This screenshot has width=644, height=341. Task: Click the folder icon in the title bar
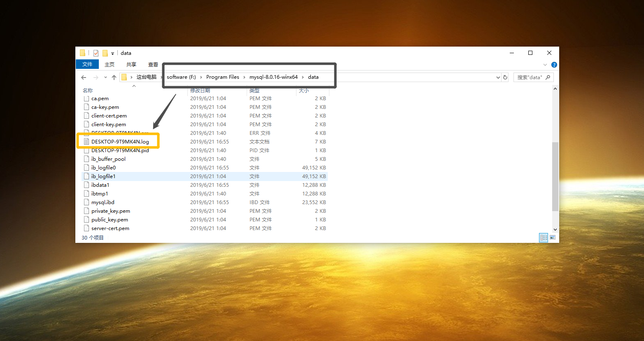point(82,53)
